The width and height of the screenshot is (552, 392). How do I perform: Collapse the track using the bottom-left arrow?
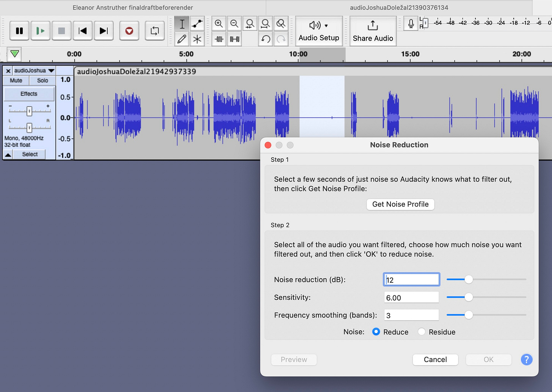point(8,154)
